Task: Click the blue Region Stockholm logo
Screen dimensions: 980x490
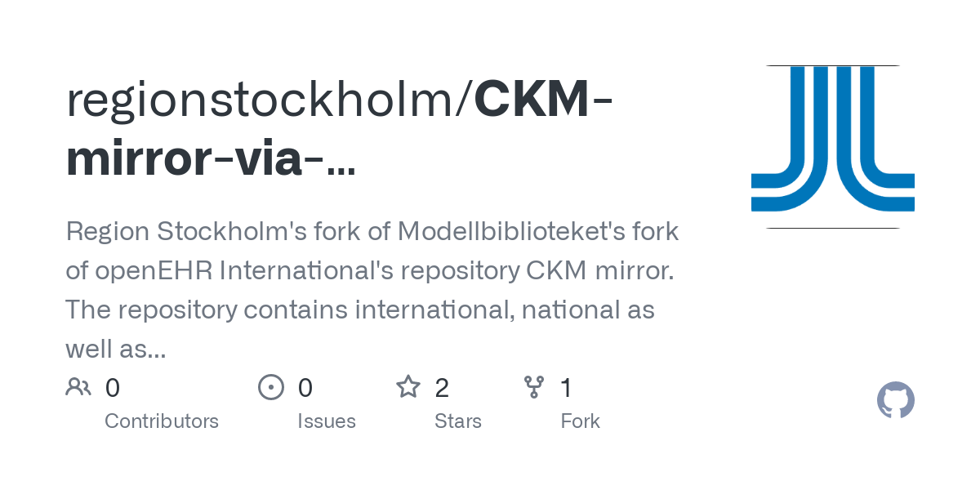Action: click(x=833, y=147)
